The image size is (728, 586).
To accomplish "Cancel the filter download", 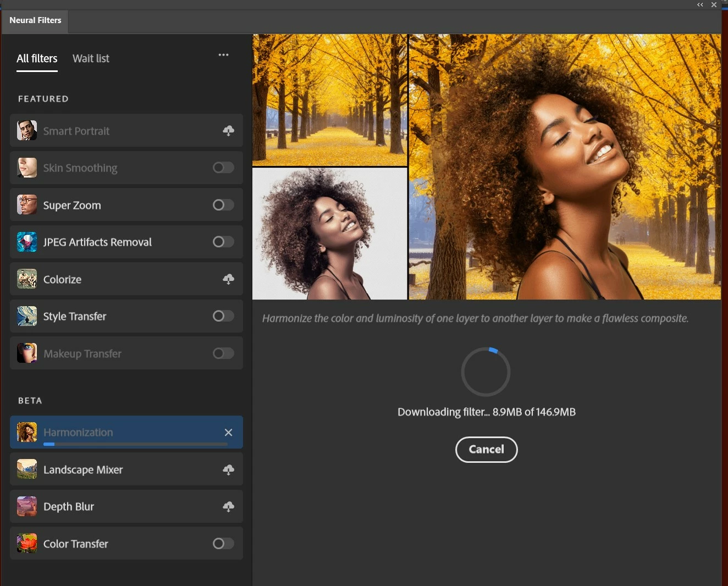I will 486,450.
